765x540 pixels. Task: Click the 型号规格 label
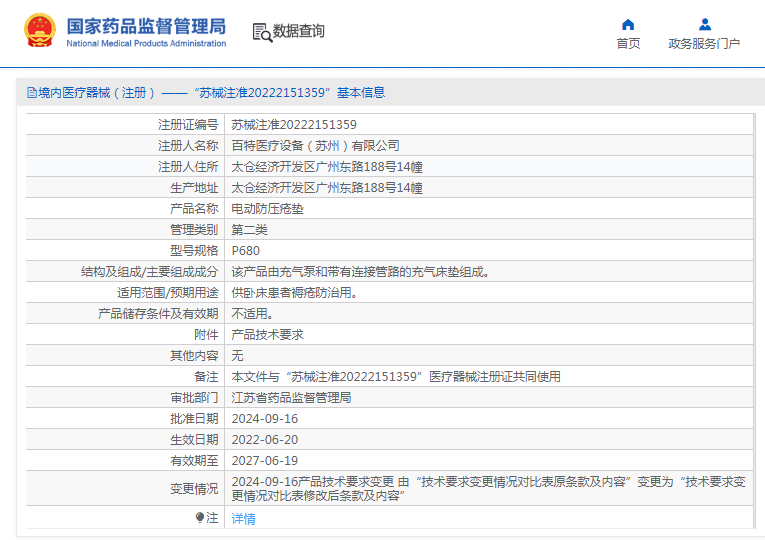194,251
